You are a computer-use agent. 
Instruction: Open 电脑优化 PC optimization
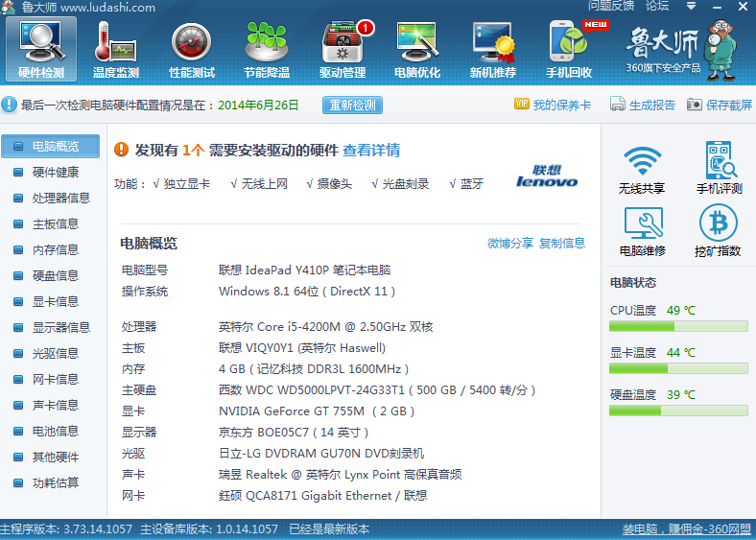(417, 49)
